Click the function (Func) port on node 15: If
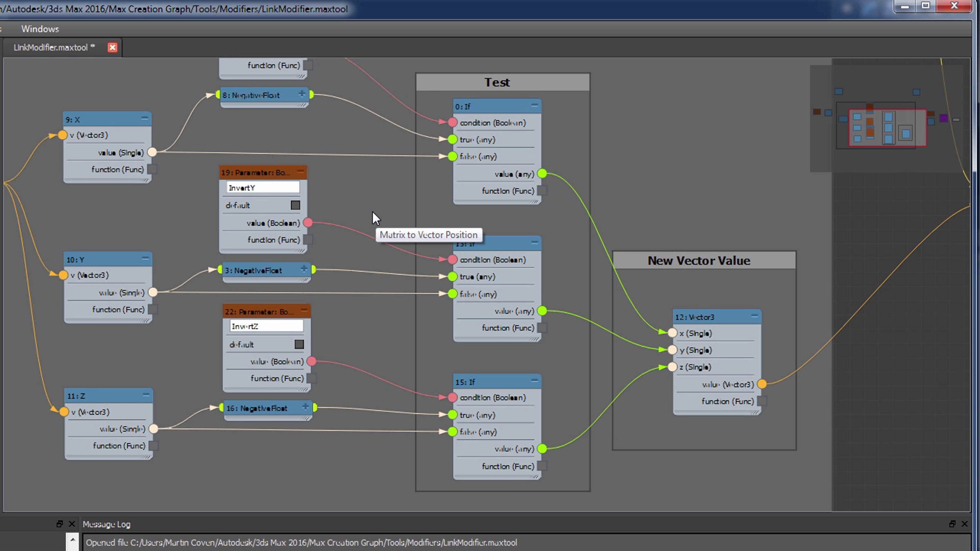Image resolution: width=980 pixels, height=551 pixels. click(x=542, y=466)
